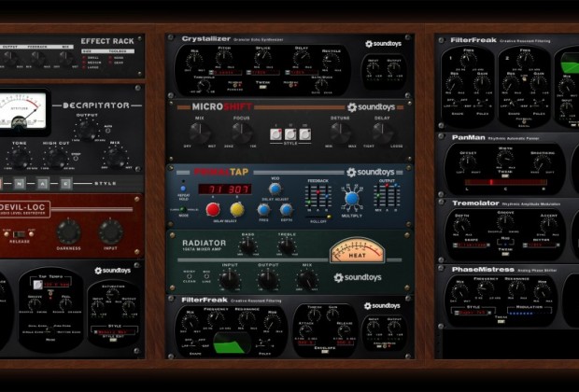Image resolution: width=579 pixels, height=392 pixels.
Task: Select Small size in Effect Rack
Action: pos(84,58)
